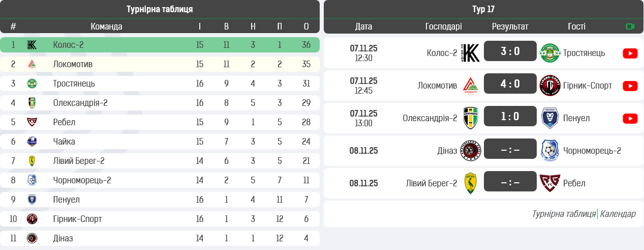644x250 pixels.
Task: Open YouTube video for Колос-2 vs Тростянець
Action: pos(630,53)
